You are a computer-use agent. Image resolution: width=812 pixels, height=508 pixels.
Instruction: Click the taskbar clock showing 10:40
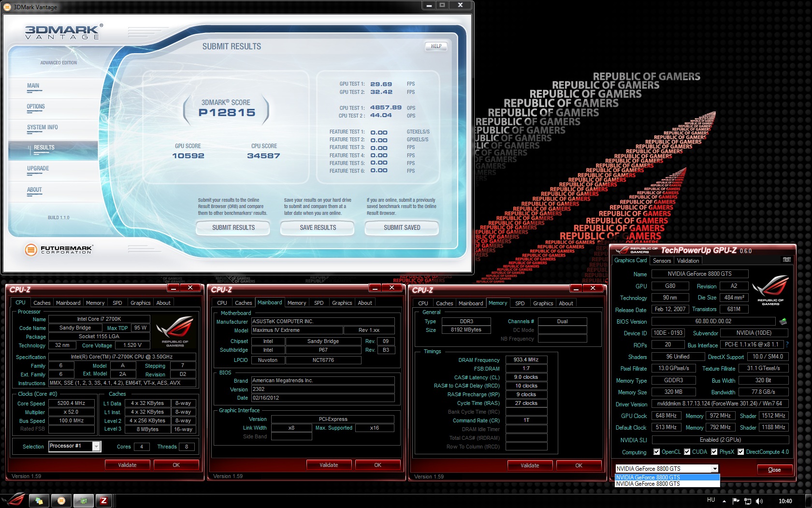click(x=785, y=501)
